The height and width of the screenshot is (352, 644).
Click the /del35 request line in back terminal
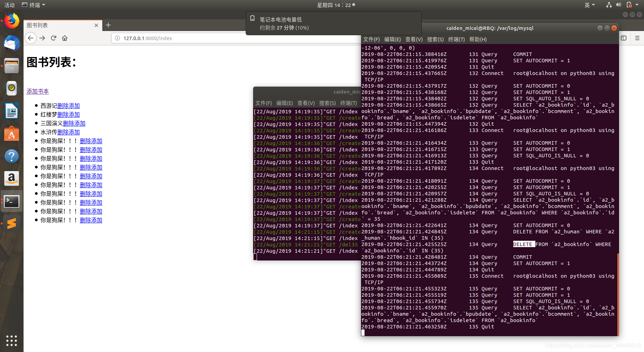click(305, 245)
